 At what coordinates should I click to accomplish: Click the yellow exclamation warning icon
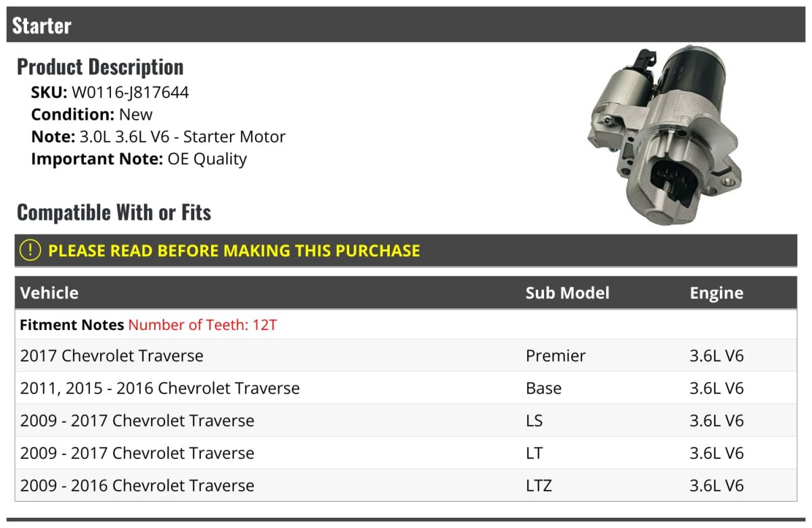(30, 250)
